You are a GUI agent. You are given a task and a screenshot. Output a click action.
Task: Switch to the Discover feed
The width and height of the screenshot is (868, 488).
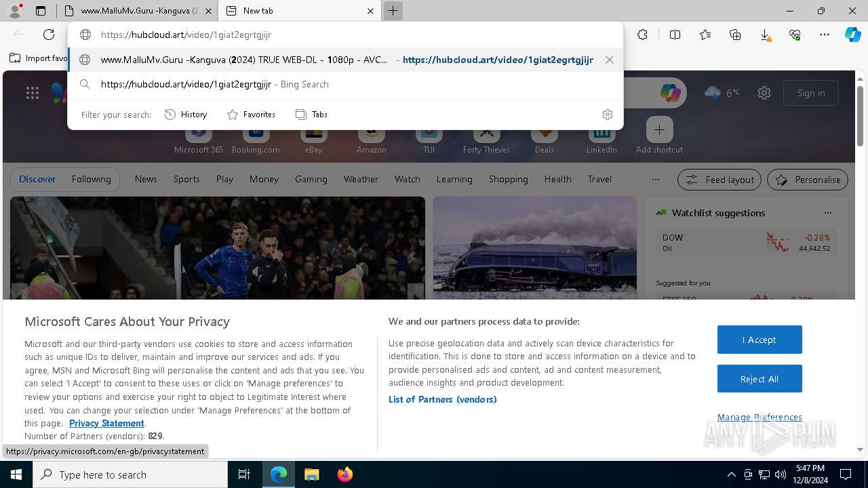coord(37,179)
